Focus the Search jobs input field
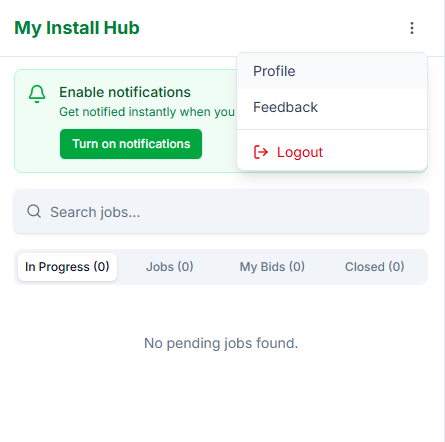This screenshot has width=445, height=442. click(x=221, y=211)
